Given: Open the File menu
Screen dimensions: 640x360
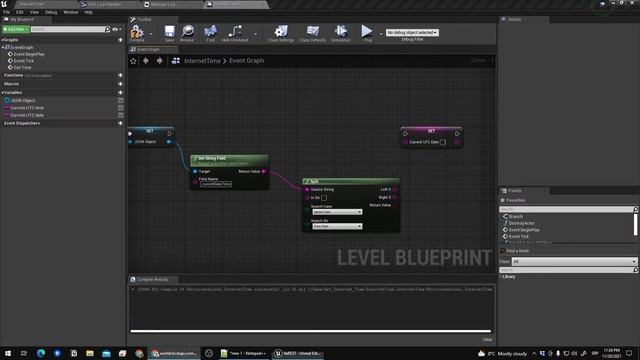Looking at the screenshot, I should pyautogui.click(x=6, y=12).
